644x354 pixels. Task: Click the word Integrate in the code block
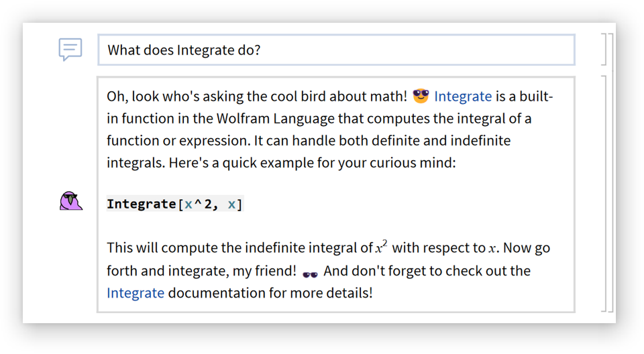click(141, 204)
